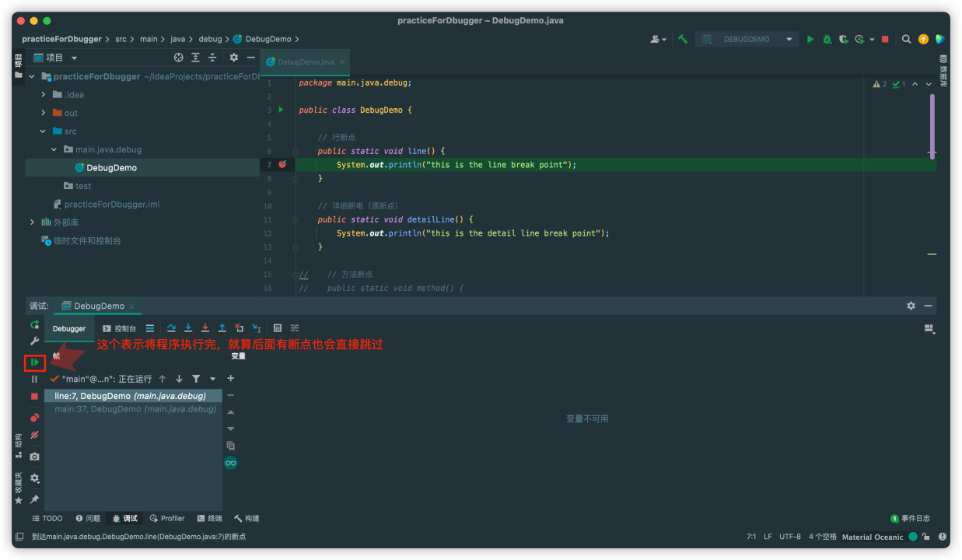
Task: Collapse the main.java.debug package
Action: pyautogui.click(x=54, y=149)
